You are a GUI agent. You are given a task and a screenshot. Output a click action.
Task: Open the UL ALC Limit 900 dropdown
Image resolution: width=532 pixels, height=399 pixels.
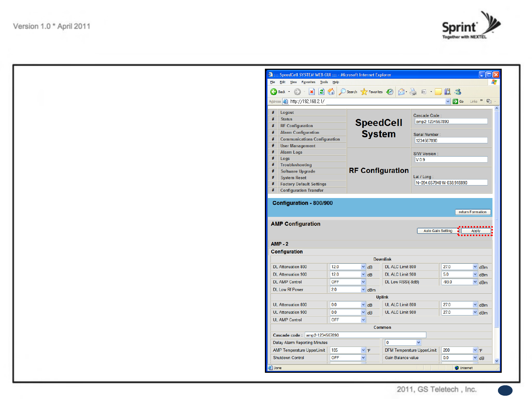pyautogui.click(x=475, y=312)
